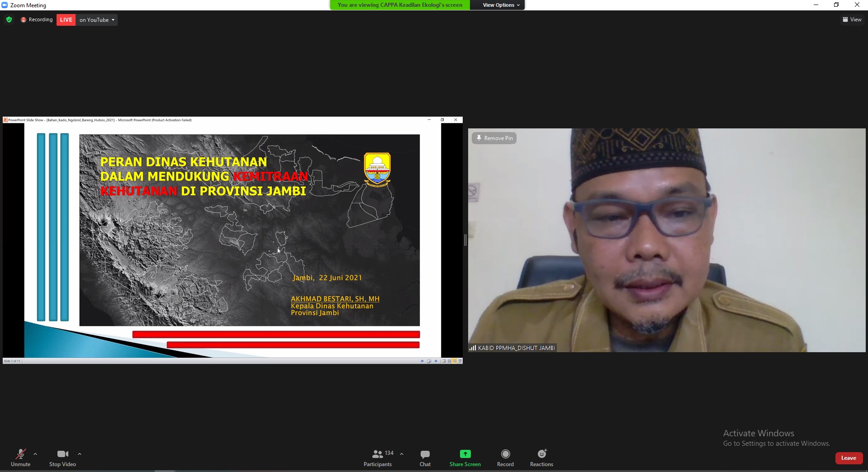
Task: Click the red LIVE indicator
Action: click(x=66, y=20)
